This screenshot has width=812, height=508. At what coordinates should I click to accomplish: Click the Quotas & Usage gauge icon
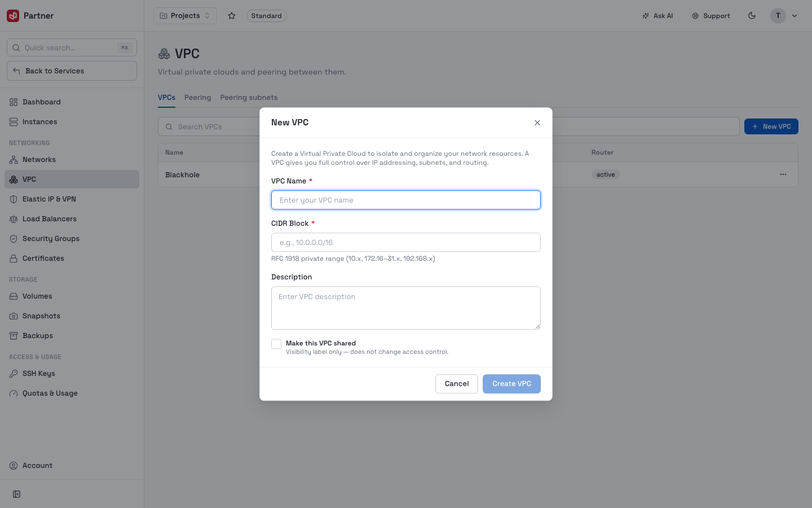pyautogui.click(x=14, y=393)
